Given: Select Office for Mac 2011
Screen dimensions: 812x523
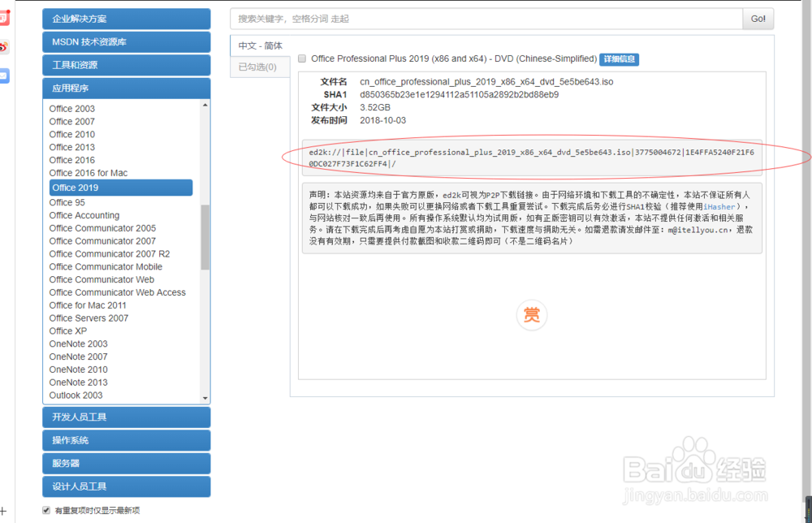Looking at the screenshot, I should pos(88,305).
